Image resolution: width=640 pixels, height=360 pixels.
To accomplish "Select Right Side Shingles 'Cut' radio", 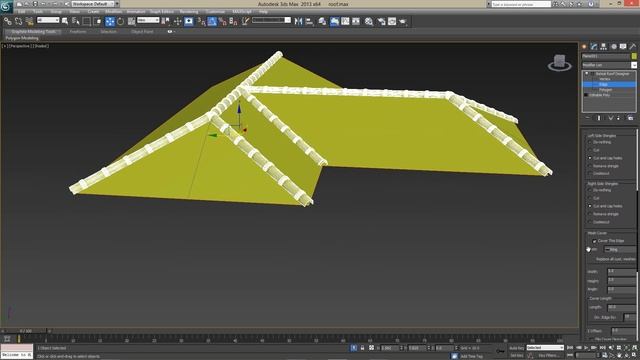I will [x=590, y=198].
